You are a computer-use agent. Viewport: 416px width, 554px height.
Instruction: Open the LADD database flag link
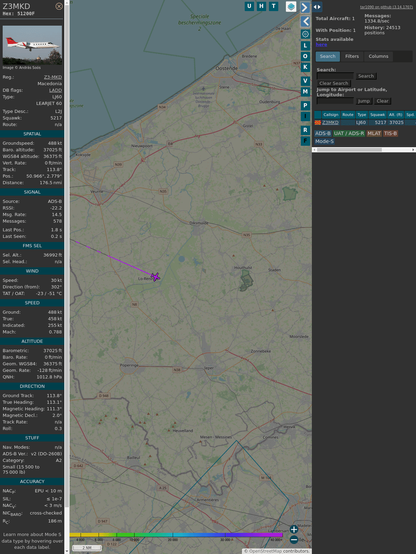[x=55, y=90]
